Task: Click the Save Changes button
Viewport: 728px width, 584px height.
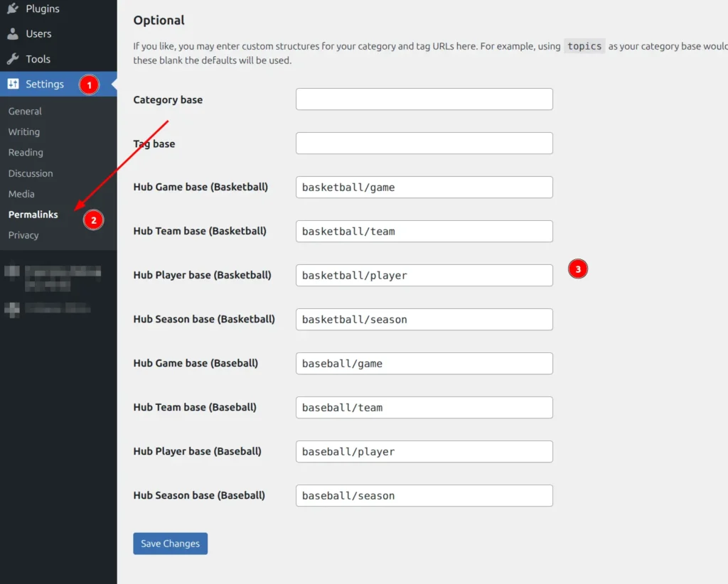Action: [x=171, y=544]
